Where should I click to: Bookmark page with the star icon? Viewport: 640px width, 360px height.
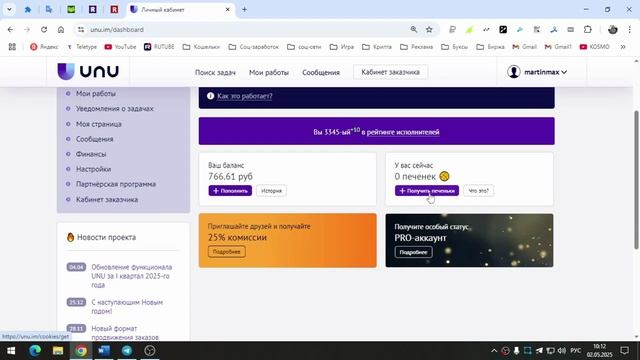pyautogui.click(x=429, y=29)
